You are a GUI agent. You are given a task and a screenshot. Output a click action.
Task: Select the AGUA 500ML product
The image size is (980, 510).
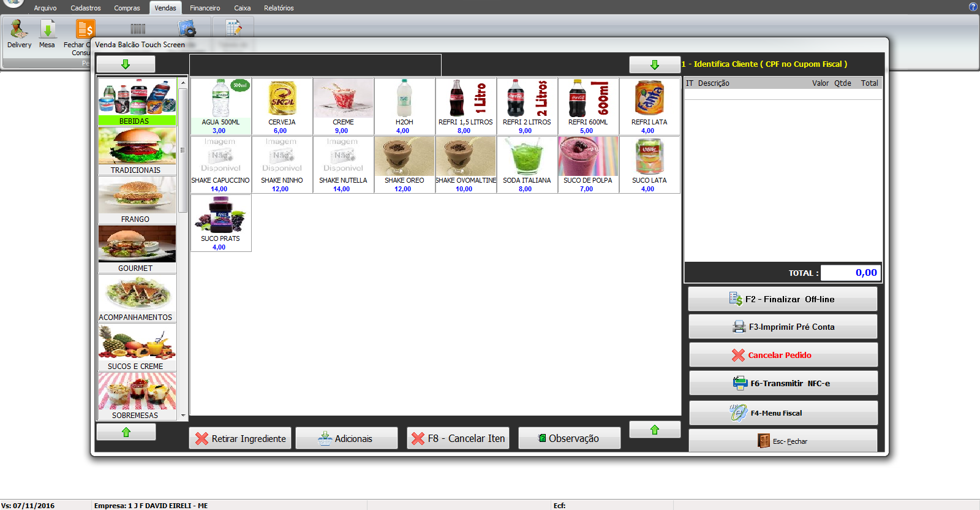point(221,106)
